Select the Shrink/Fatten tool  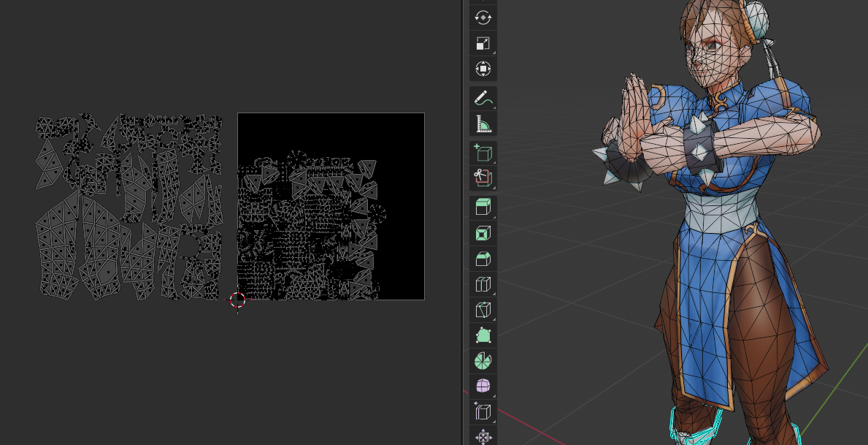tap(483, 437)
